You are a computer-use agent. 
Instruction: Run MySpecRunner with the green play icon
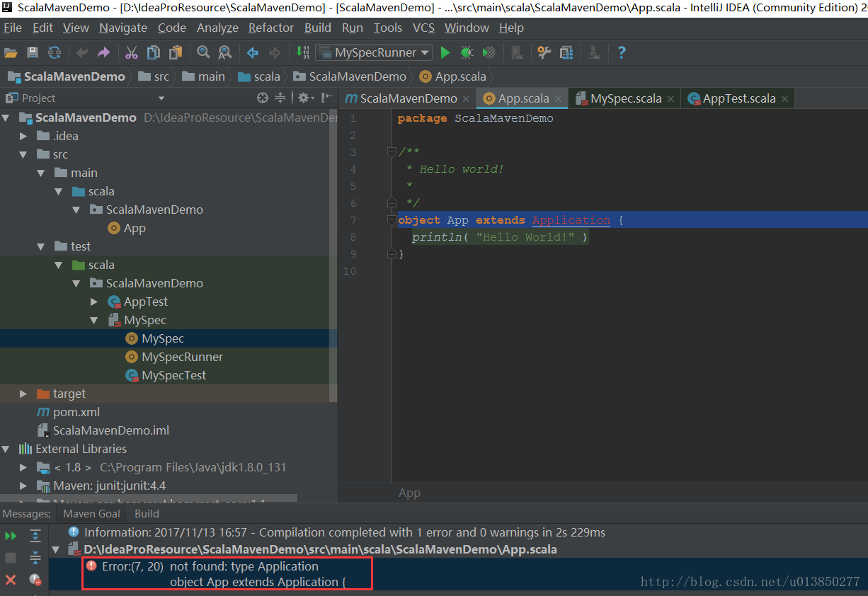(445, 52)
